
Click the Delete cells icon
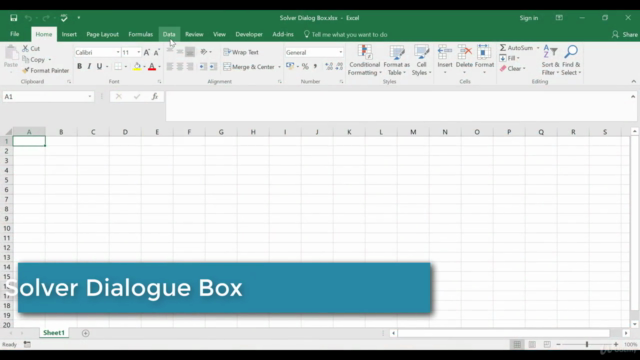464,52
